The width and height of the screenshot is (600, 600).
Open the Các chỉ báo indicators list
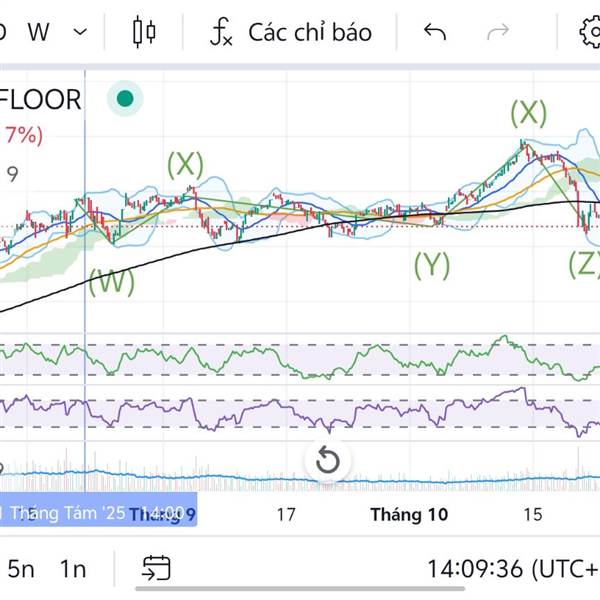point(310,32)
